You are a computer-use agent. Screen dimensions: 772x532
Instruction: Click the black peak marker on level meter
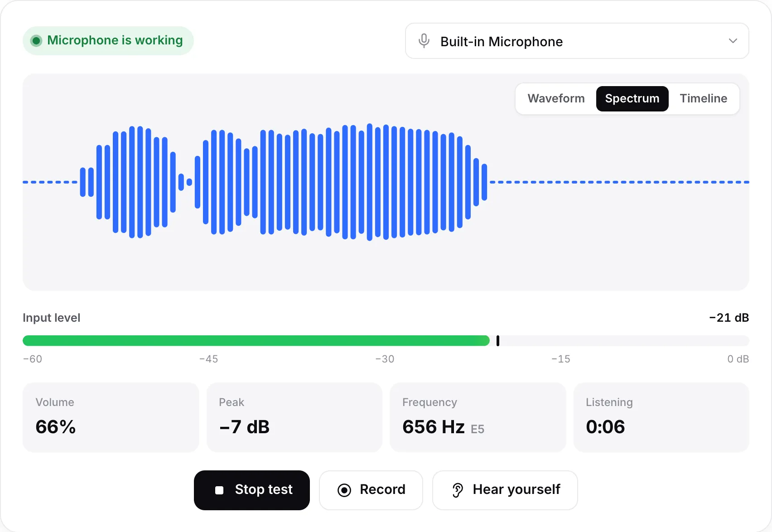(498, 341)
